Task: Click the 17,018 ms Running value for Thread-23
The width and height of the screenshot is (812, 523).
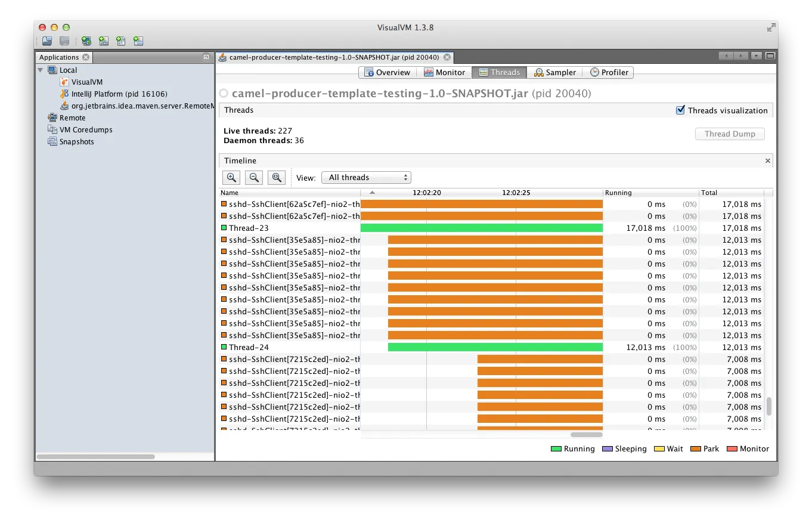Action: point(646,228)
